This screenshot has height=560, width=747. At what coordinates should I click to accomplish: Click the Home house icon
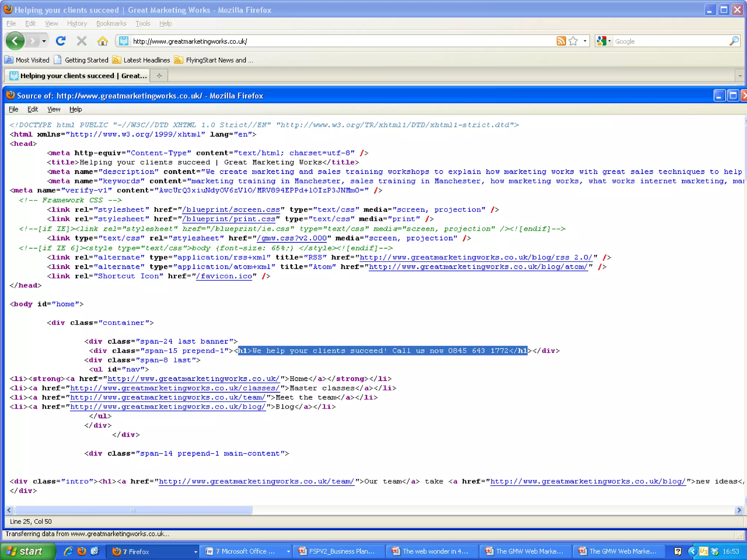[x=102, y=41]
